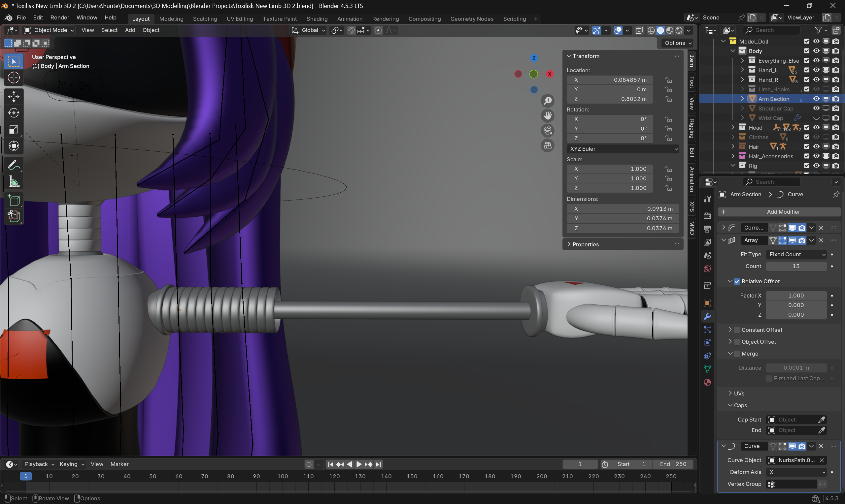Switch to the Sculpting workspace tab
The height and width of the screenshot is (504, 845).
pyautogui.click(x=205, y=19)
